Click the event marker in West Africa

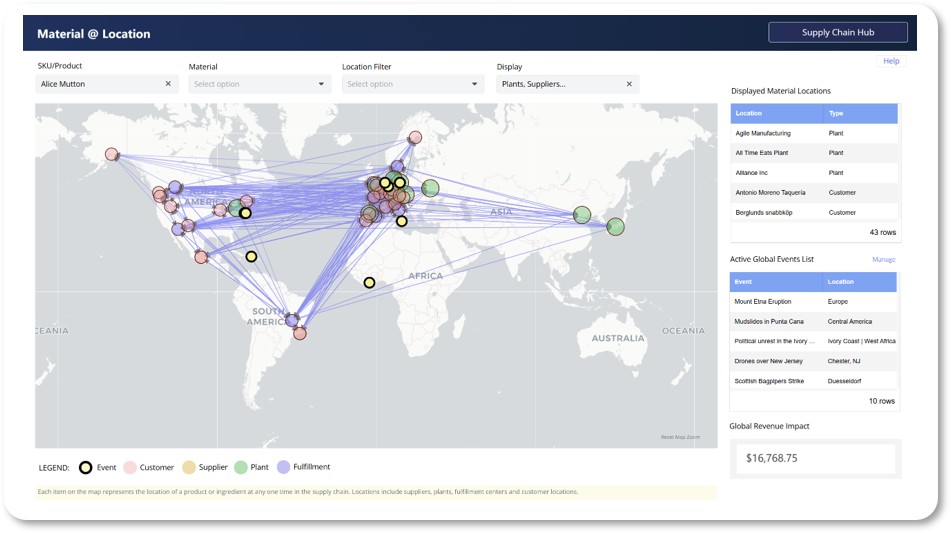pyautogui.click(x=369, y=283)
